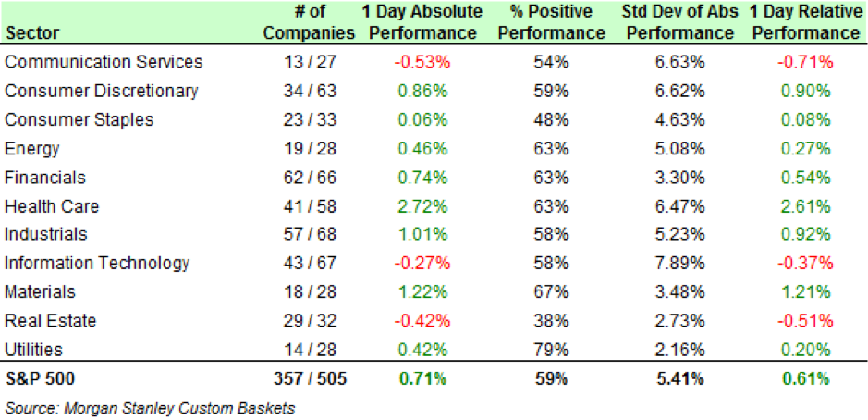Click the Industrials company count 57 / 68
Image resolution: width=868 pixels, height=420 pixels.
click(310, 234)
